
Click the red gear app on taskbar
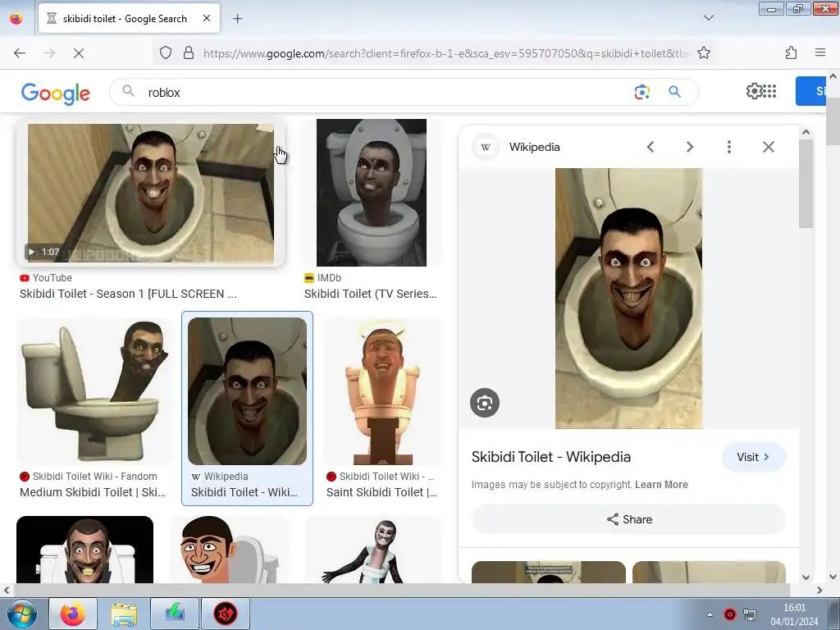coord(226,614)
